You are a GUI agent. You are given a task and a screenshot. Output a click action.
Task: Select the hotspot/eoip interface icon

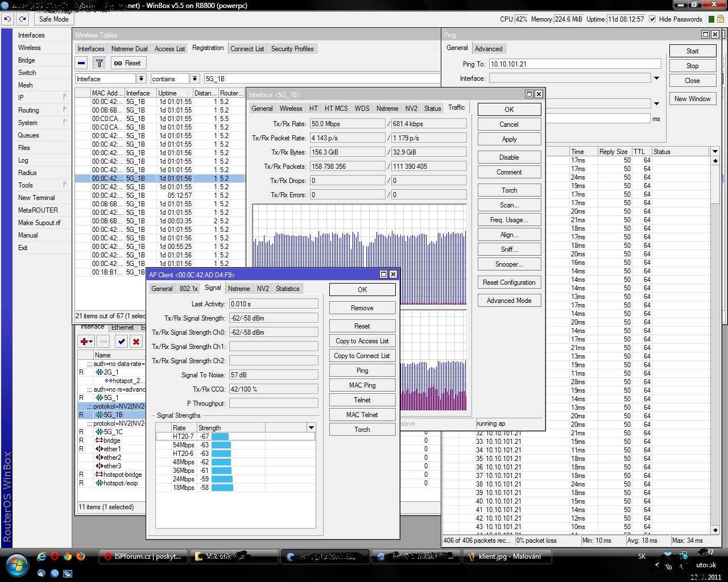(x=99, y=483)
